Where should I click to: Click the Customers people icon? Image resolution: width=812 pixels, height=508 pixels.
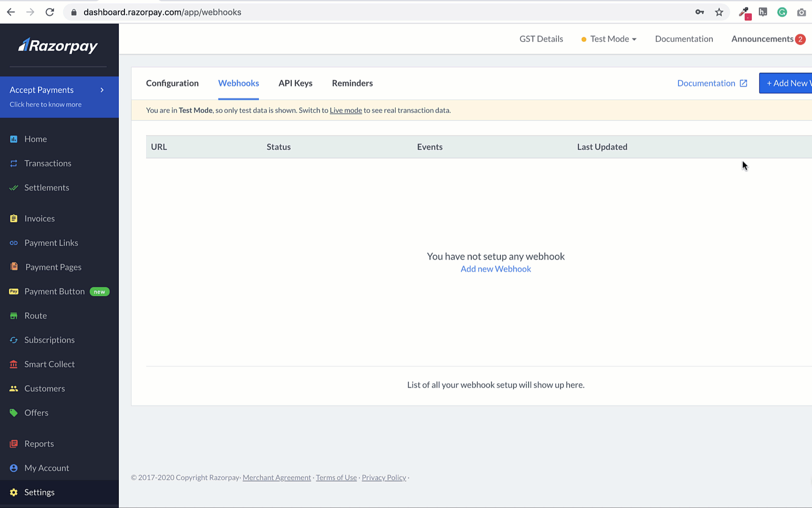pos(14,389)
